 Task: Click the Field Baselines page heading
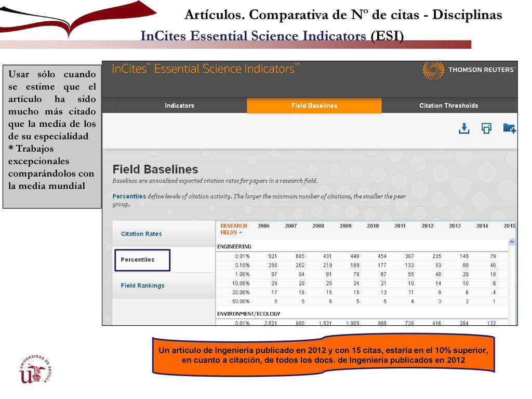coord(155,169)
